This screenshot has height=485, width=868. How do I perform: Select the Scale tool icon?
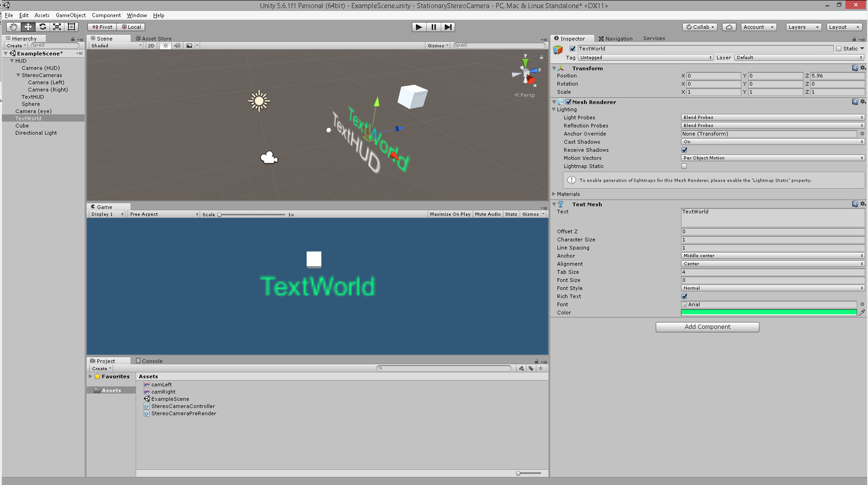pyautogui.click(x=57, y=27)
